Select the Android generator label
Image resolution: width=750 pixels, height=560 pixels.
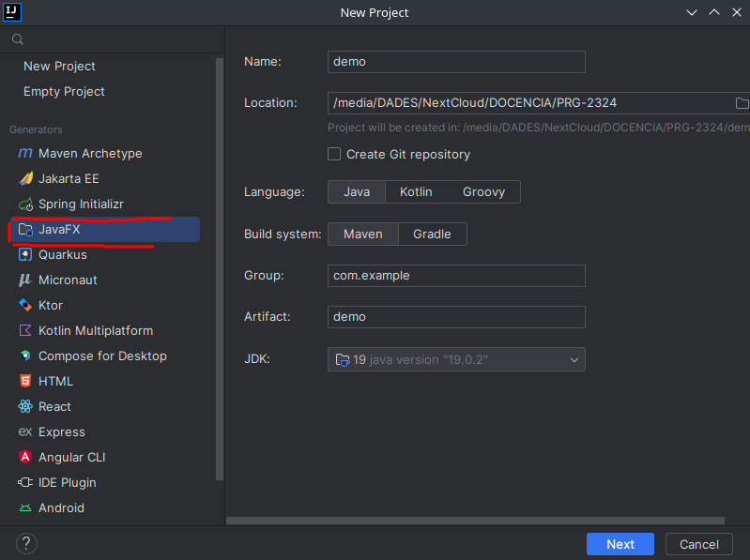61,507
